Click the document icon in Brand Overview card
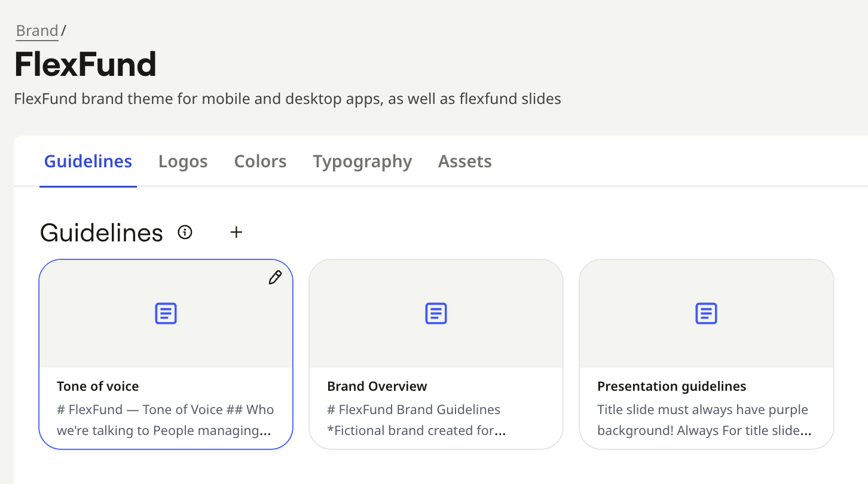Viewport: 868px width, 484px height. 436,313
